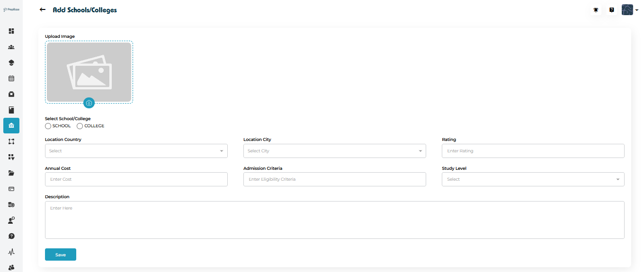The image size is (644, 272).
Task: Open notifications bell icon
Action: click(x=596, y=10)
